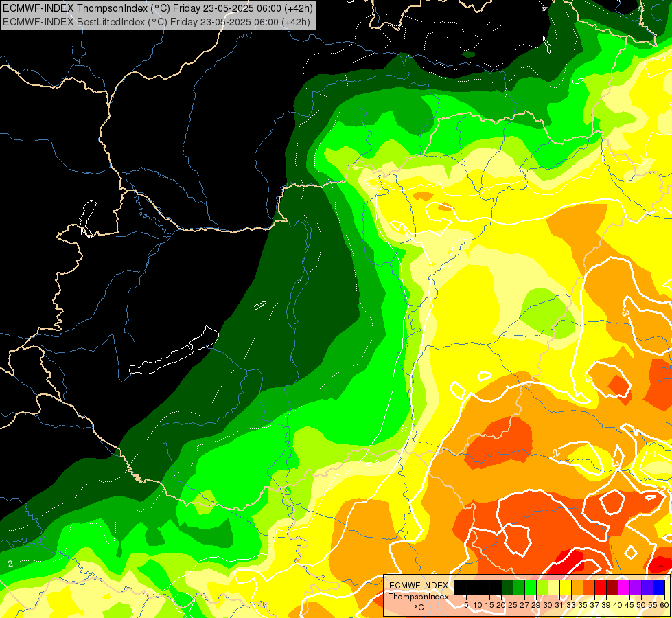Image resolution: width=672 pixels, height=618 pixels.
Task: Click the legend tick value 33
Action: (x=571, y=605)
